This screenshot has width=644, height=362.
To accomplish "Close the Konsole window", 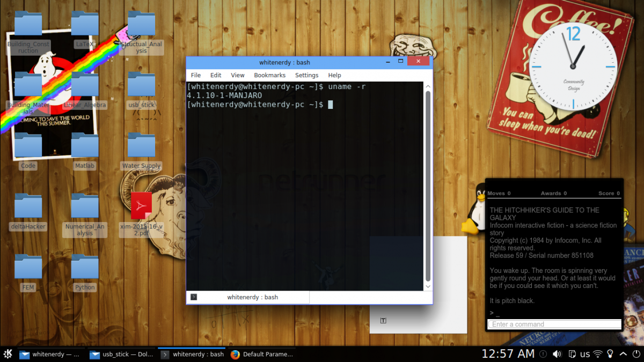I will [418, 62].
